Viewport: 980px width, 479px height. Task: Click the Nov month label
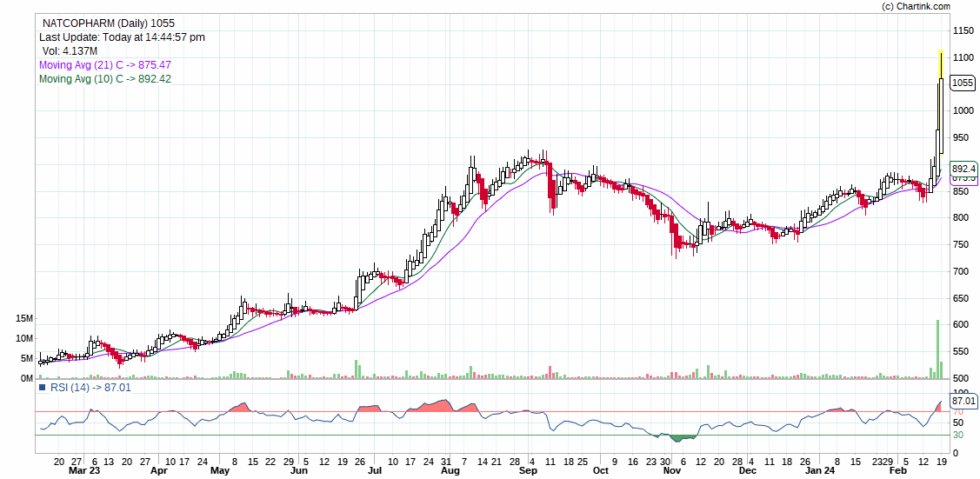tap(672, 469)
